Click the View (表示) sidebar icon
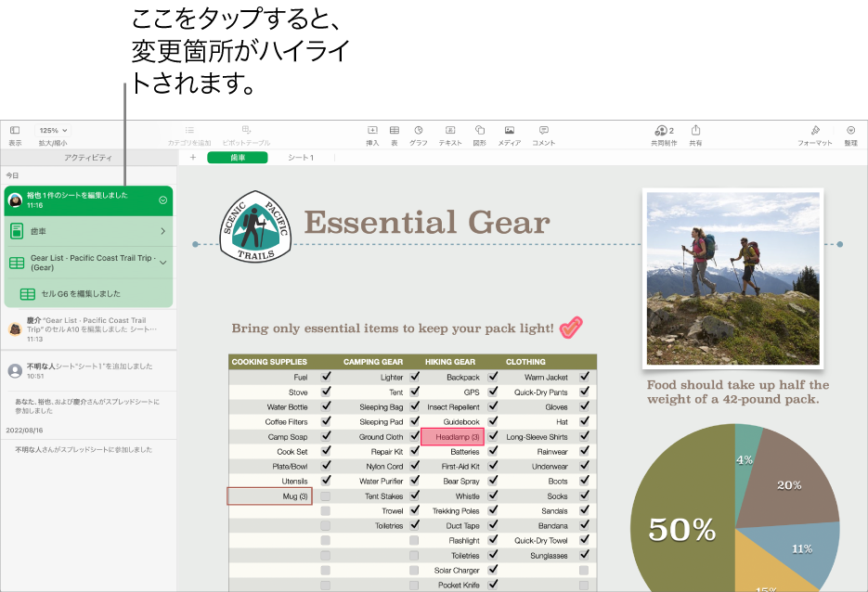 15,131
